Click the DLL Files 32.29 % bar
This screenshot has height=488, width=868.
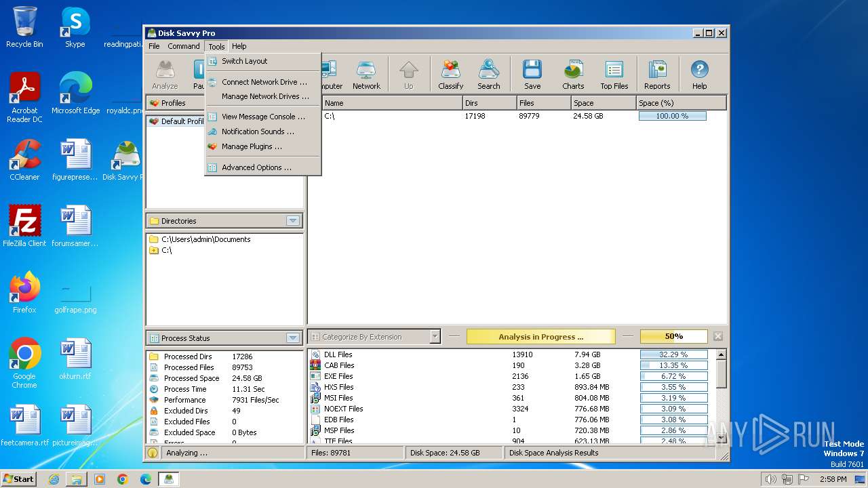[673, 354]
